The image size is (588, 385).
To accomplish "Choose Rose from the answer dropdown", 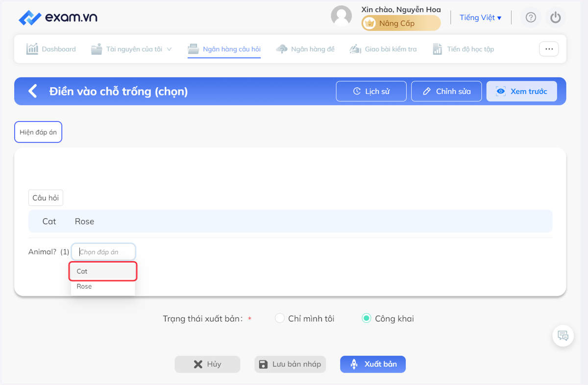I will [x=103, y=287].
